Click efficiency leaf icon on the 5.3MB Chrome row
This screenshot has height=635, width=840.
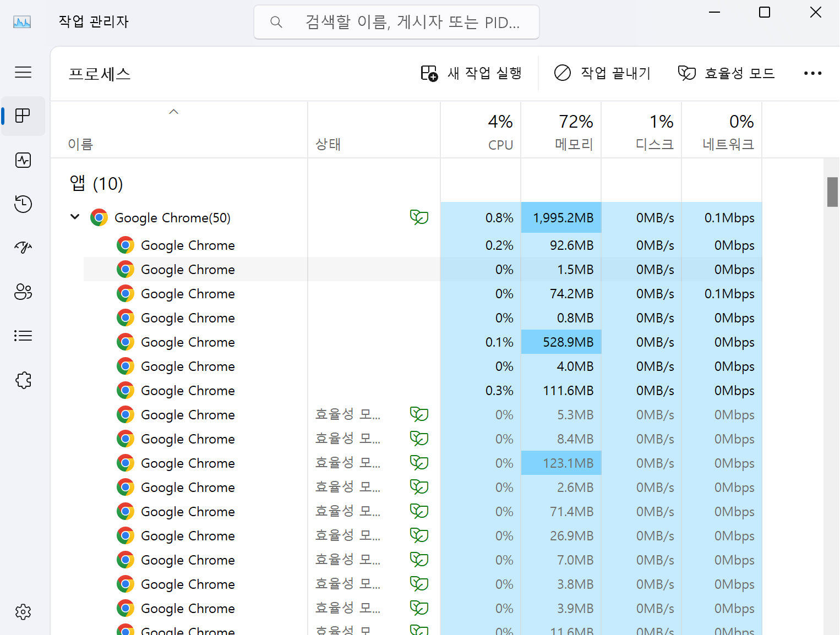point(419,414)
